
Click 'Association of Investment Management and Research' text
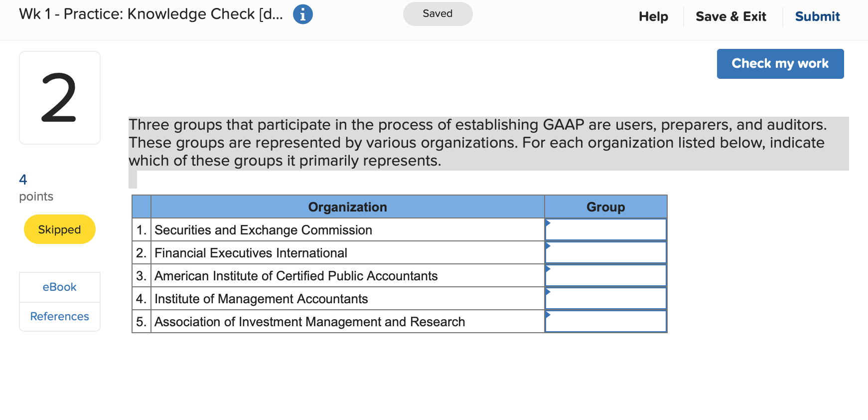pos(310,322)
